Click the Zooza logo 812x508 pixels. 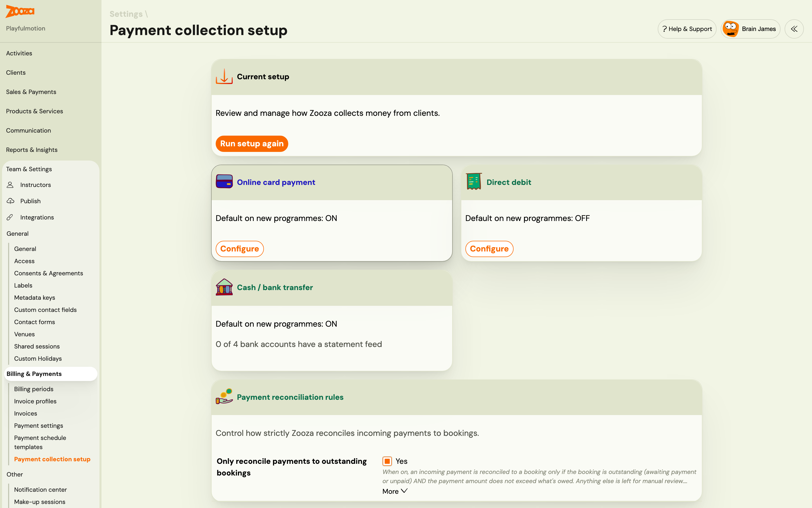click(x=20, y=11)
